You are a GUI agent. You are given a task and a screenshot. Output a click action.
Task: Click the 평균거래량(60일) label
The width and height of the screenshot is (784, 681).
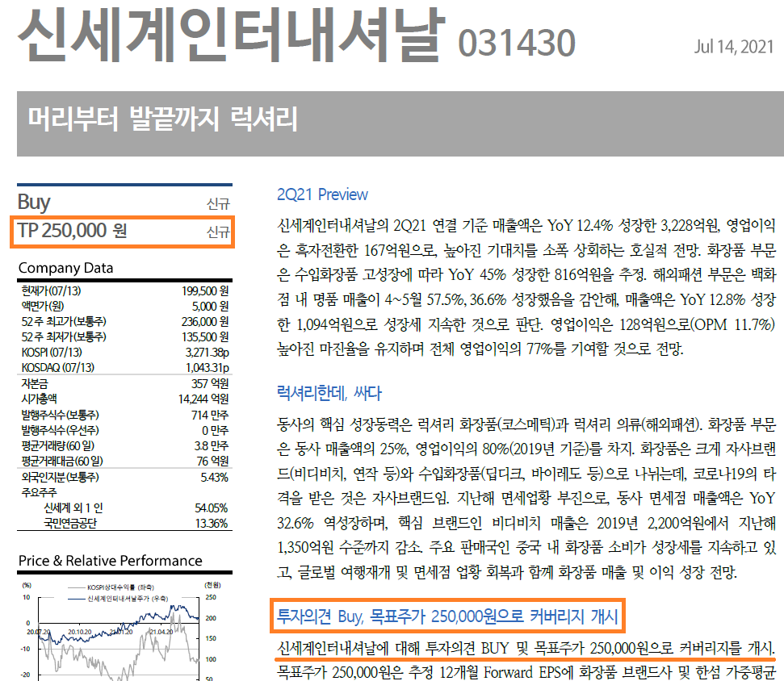[58, 445]
